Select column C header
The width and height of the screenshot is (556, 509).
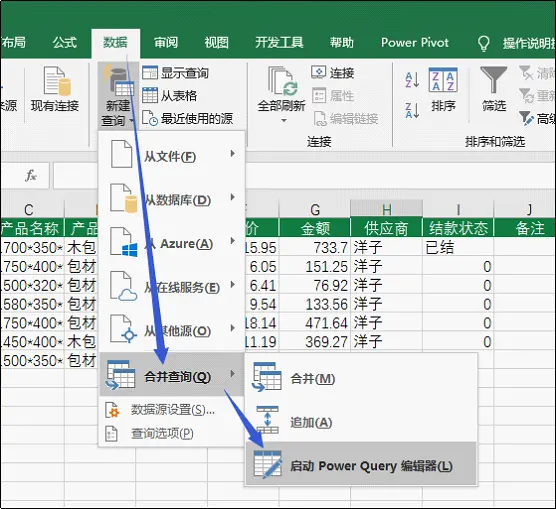click(29, 209)
